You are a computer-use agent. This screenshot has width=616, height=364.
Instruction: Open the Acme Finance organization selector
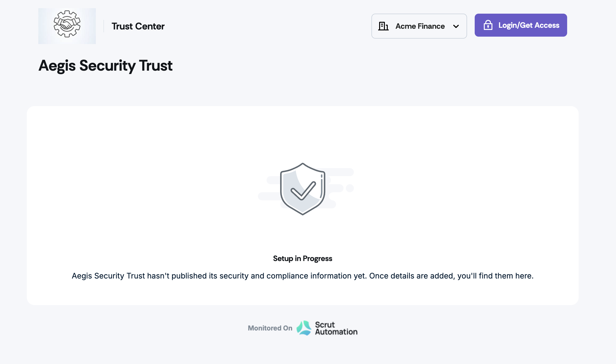click(x=420, y=26)
